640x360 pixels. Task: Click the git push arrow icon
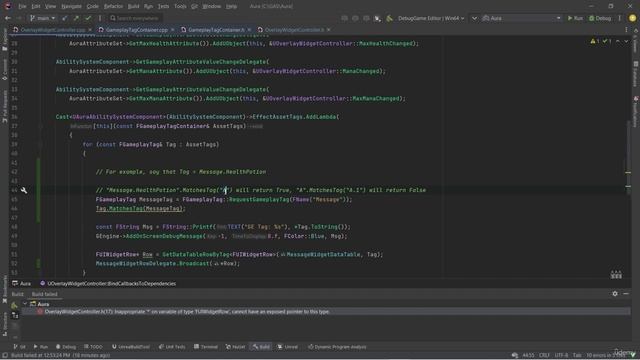click(76, 18)
